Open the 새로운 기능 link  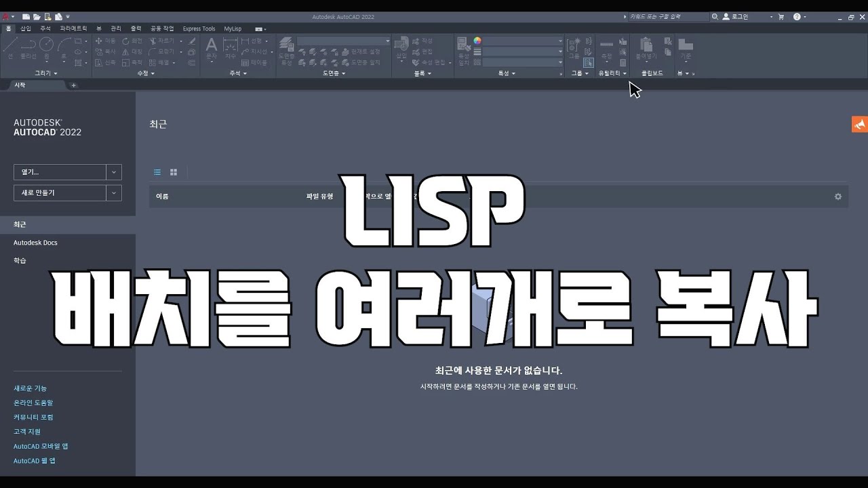click(31, 388)
